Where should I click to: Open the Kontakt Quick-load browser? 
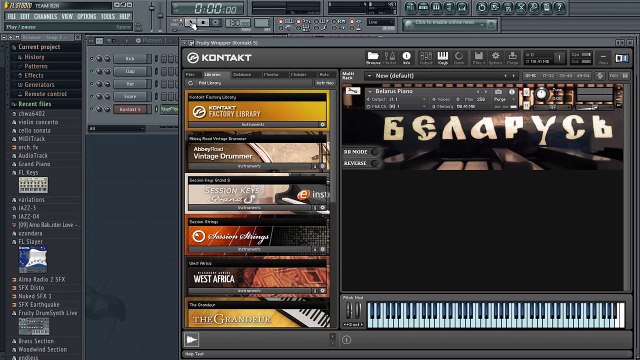coord(459,58)
